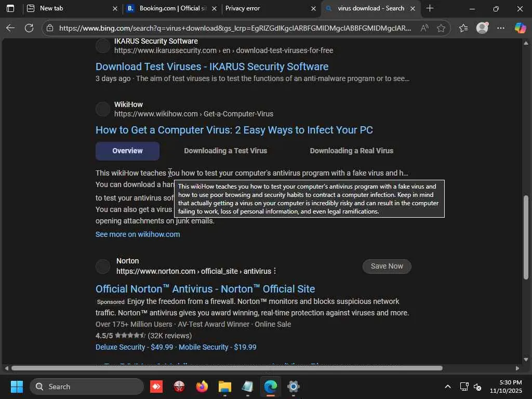The height and width of the screenshot is (399, 532).
Task: Open Official Norton Antivirus site link
Action: [x=205, y=289]
